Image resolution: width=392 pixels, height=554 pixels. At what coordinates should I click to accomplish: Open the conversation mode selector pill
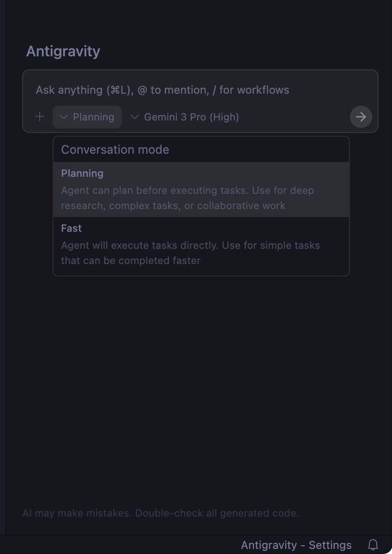pos(87,117)
